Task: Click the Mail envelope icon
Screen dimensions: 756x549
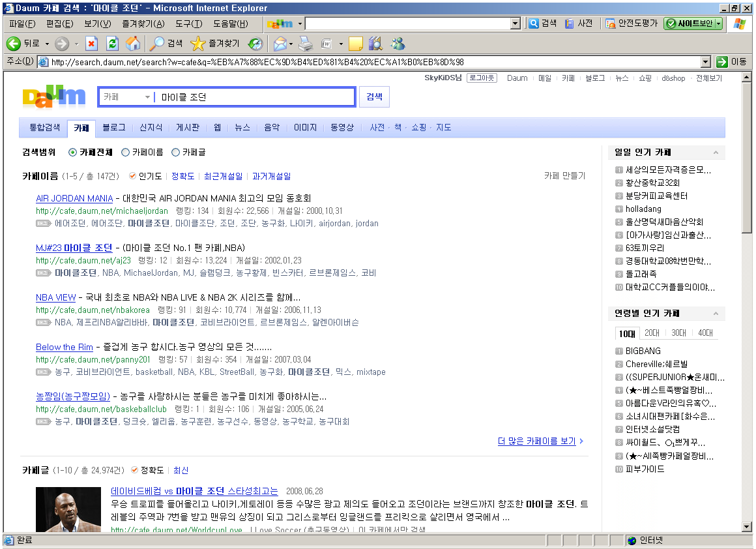Action: (280, 44)
